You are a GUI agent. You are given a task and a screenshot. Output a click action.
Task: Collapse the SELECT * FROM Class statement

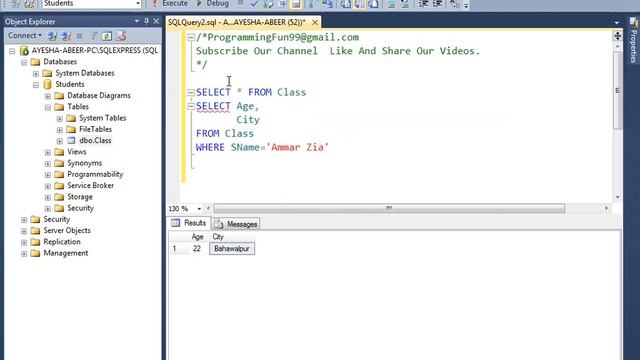(x=191, y=93)
